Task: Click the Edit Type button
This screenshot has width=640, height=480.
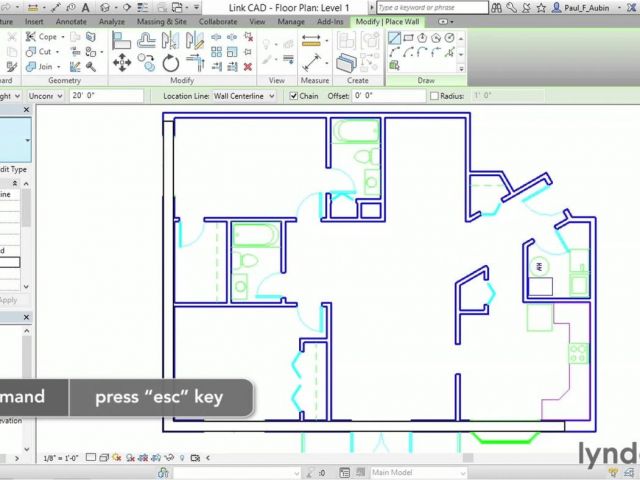Action: click(x=14, y=169)
